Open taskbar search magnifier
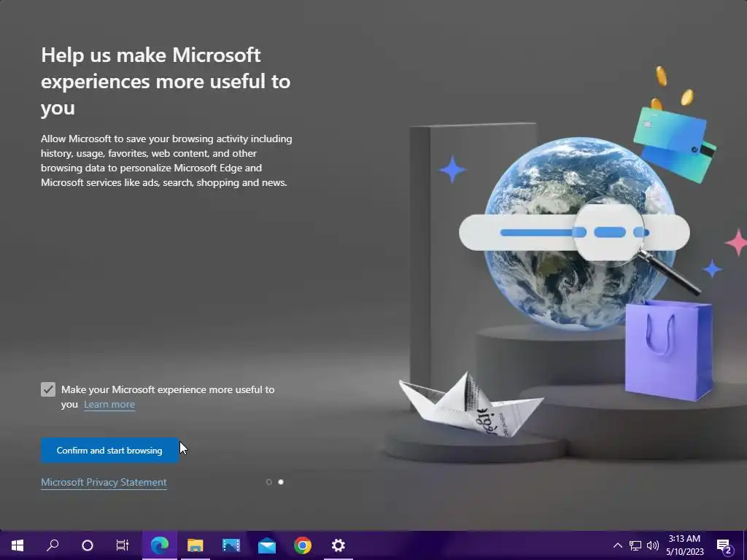The image size is (747, 560). tap(53, 545)
